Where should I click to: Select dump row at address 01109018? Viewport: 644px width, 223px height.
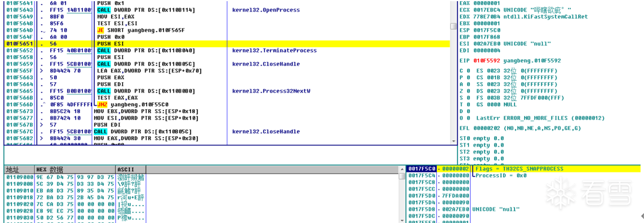[x=75, y=198]
